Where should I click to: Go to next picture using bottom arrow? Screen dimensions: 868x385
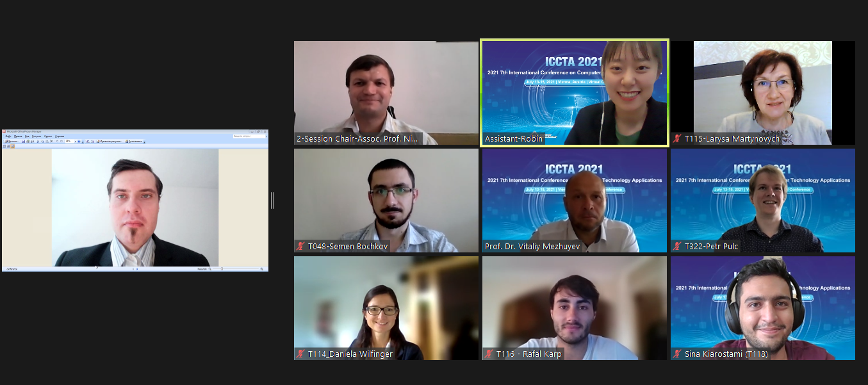pyautogui.click(x=137, y=269)
